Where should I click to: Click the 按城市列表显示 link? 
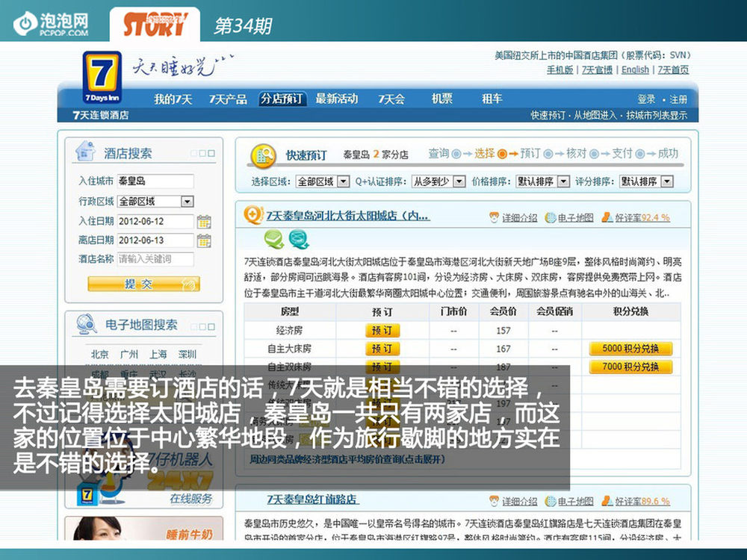pyautogui.click(x=657, y=115)
